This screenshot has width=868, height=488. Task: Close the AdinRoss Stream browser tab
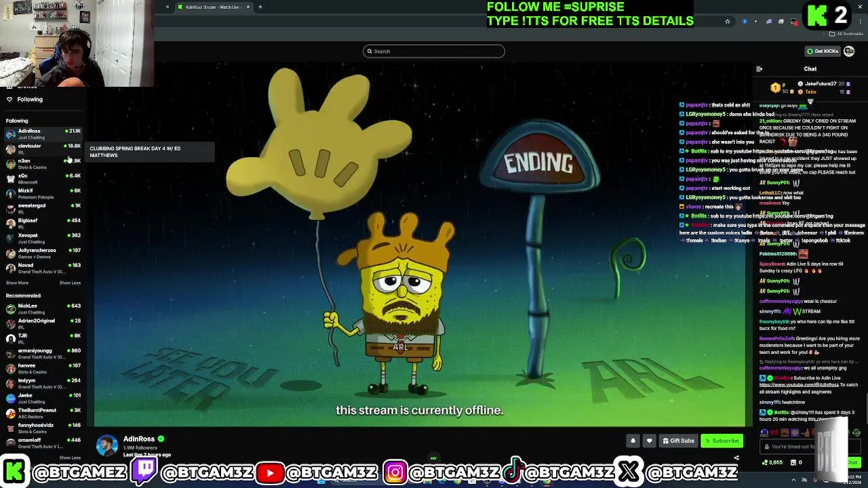coord(248,7)
